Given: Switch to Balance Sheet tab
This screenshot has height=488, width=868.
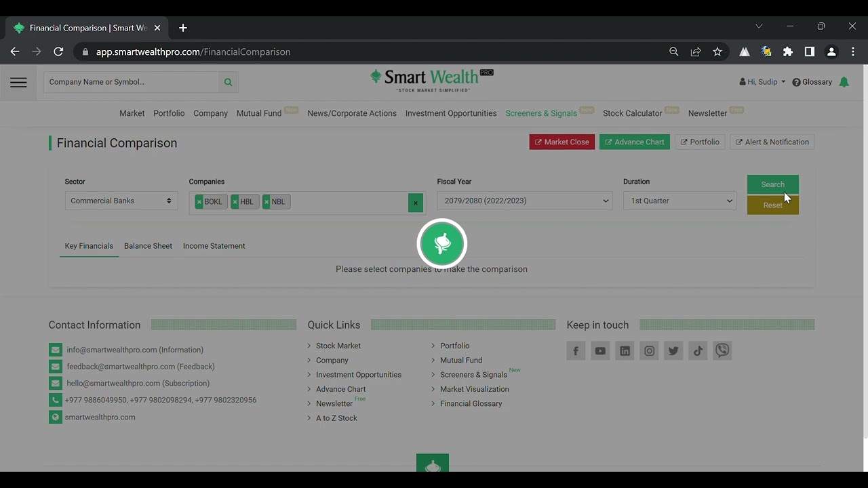Looking at the screenshot, I should click(x=148, y=246).
